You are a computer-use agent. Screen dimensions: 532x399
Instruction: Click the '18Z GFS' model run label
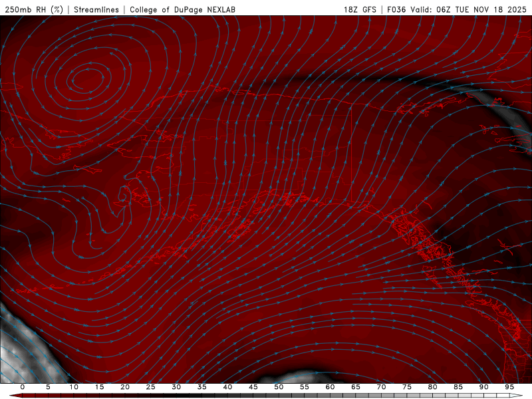[360, 9]
